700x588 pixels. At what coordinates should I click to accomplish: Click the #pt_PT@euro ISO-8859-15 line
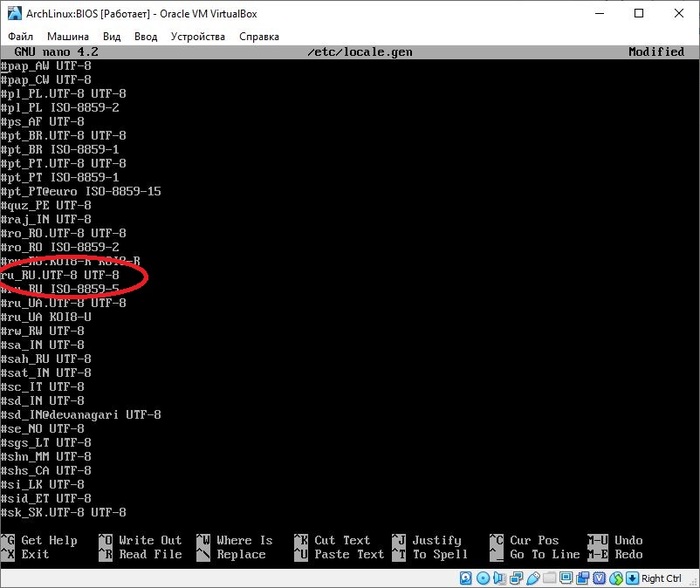point(80,191)
